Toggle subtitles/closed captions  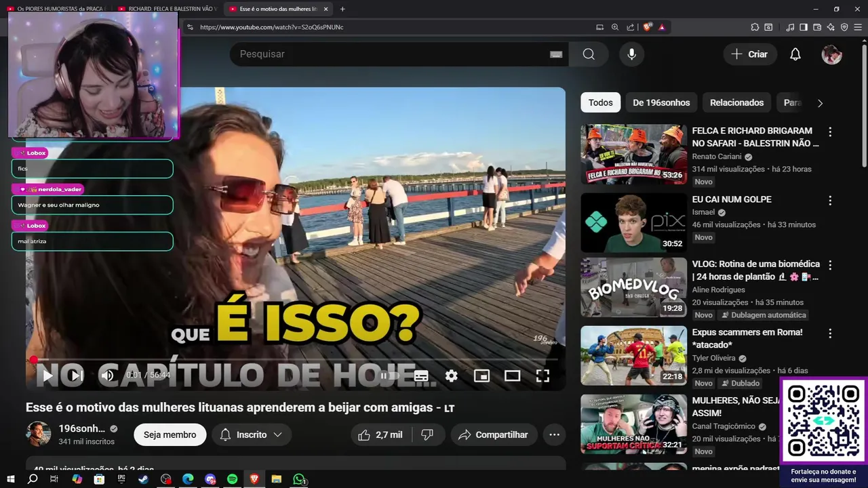(x=421, y=375)
